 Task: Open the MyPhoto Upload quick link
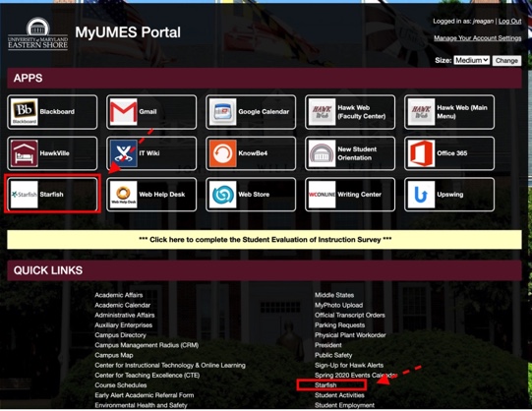point(338,305)
